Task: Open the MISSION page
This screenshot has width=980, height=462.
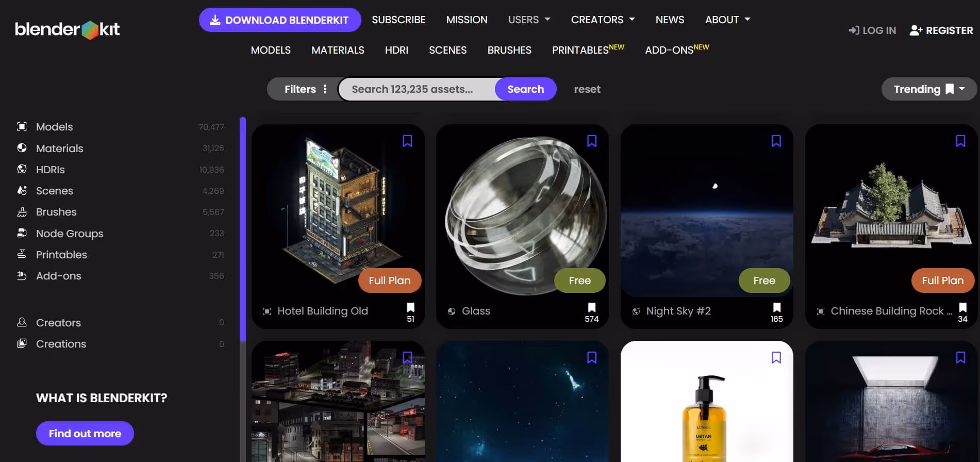Action: [467, 20]
